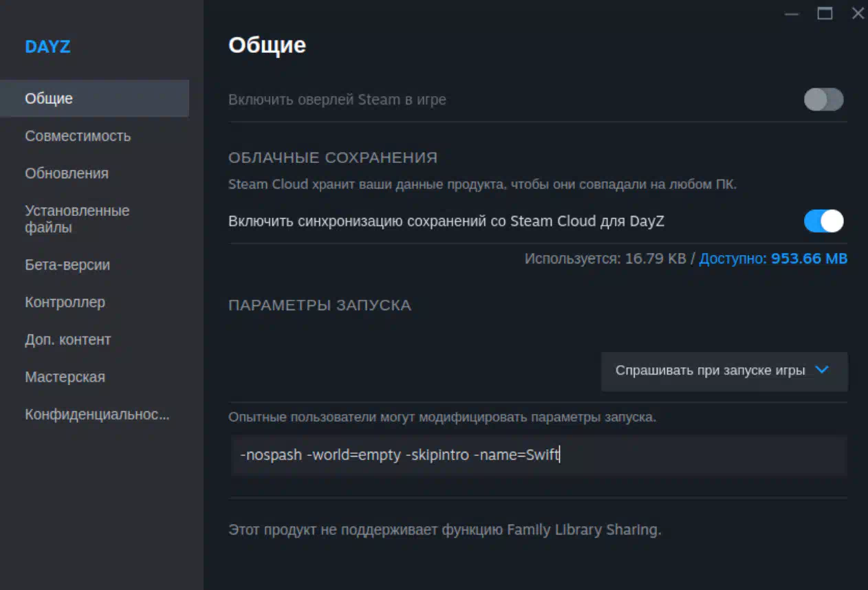Viewport: 868px width, 590px height.
Task: Click the Family Library Sharing notice text
Action: click(444, 530)
